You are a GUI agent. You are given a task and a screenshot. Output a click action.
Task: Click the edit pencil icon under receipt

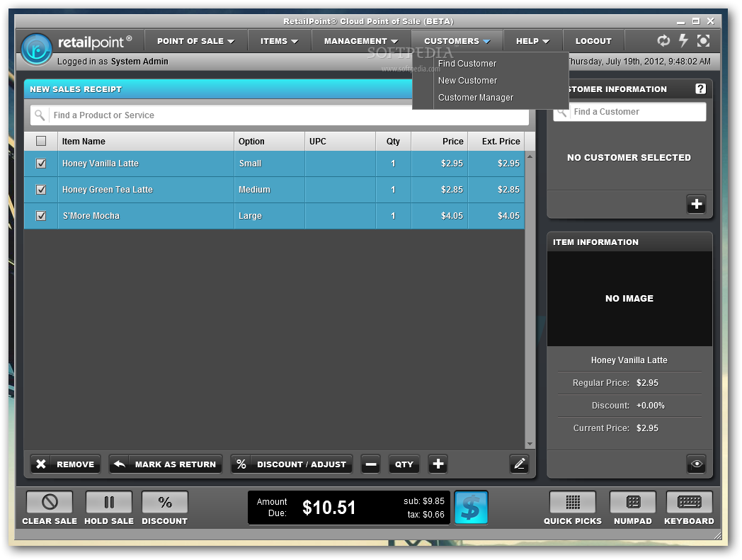(519, 464)
